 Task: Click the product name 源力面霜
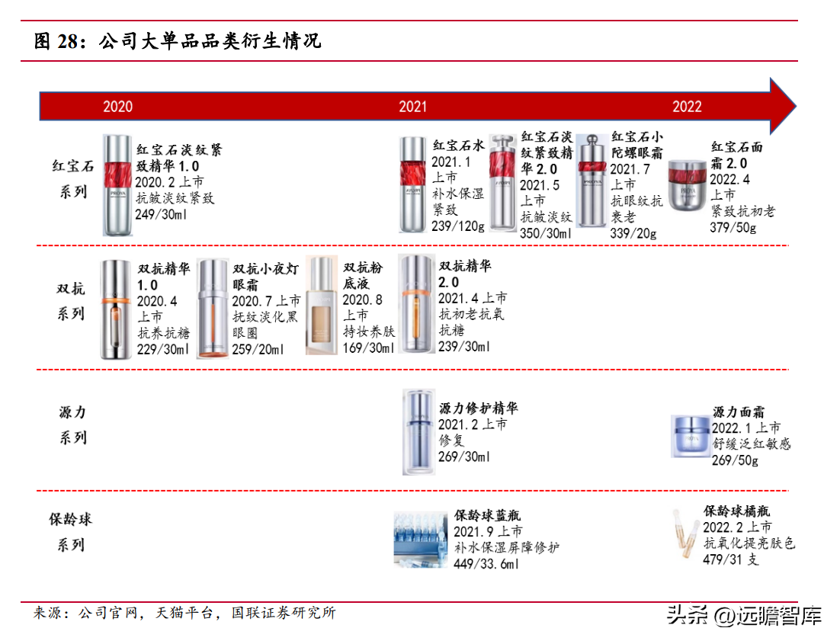coord(739,412)
